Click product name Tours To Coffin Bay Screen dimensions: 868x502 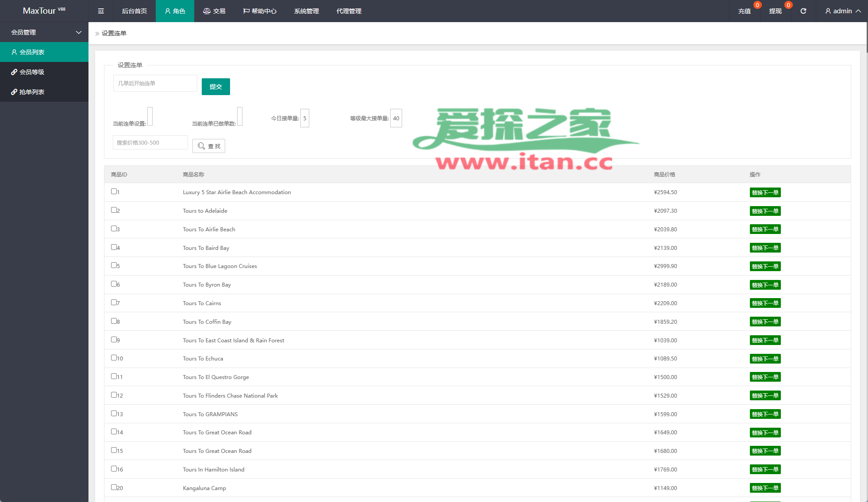pyautogui.click(x=207, y=322)
